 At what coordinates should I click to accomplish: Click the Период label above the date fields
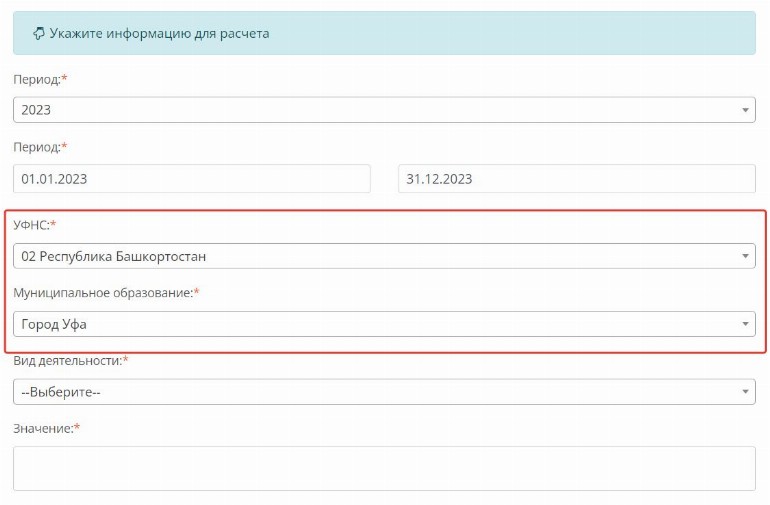pos(37,147)
